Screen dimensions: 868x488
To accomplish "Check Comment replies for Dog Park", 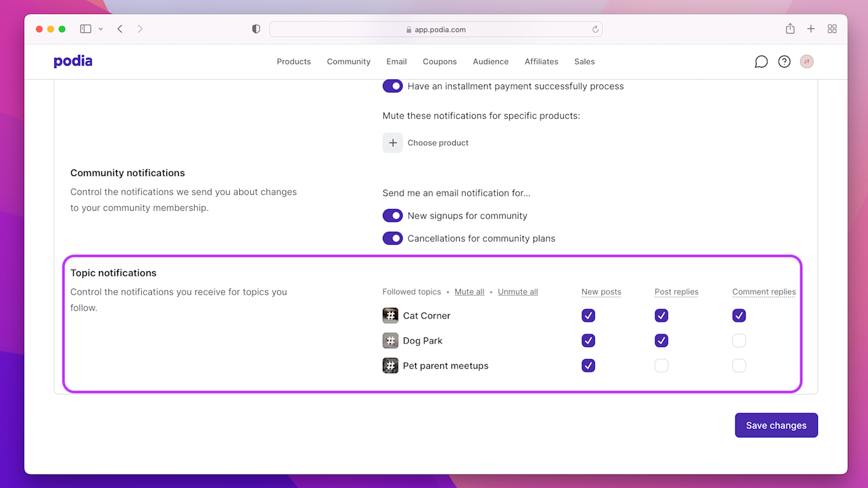I will pos(739,340).
